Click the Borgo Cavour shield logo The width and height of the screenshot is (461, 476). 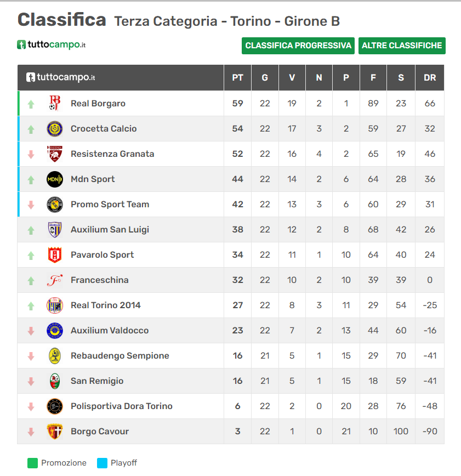[55, 432]
